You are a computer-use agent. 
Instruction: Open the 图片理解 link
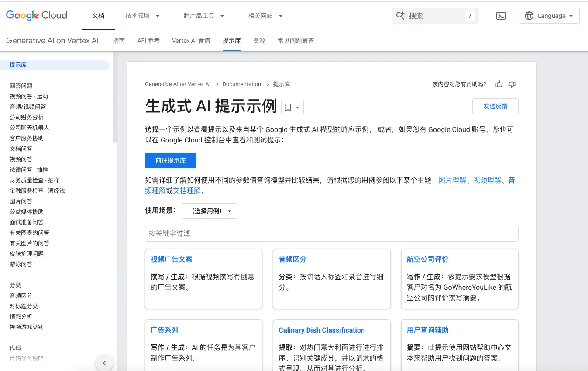pyautogui.click(x=452, y=180)
